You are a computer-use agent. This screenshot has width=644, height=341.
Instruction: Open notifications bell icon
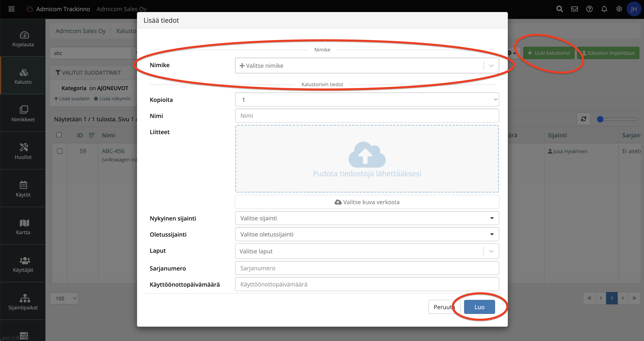click(604, 9)
